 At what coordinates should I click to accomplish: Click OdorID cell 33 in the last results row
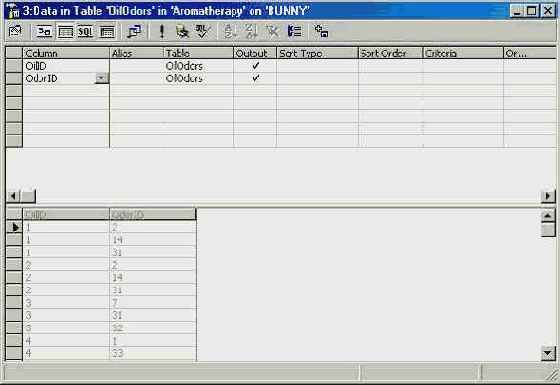pos(153,353)
